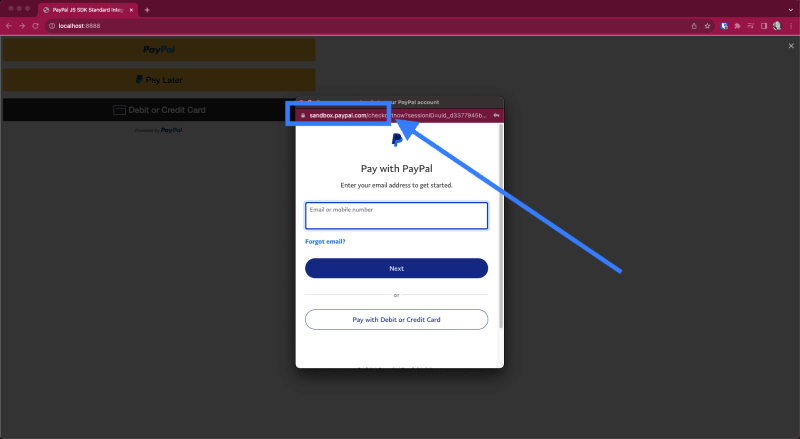Click the key icon in popup address bar
The image size is (800, 439).
(496, 115)
